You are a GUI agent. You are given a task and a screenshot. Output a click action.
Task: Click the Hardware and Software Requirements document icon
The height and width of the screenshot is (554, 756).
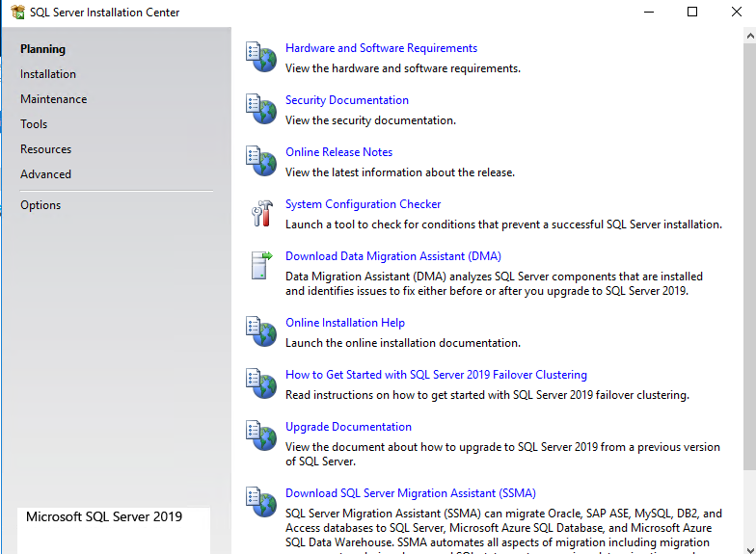pos(261,57)
